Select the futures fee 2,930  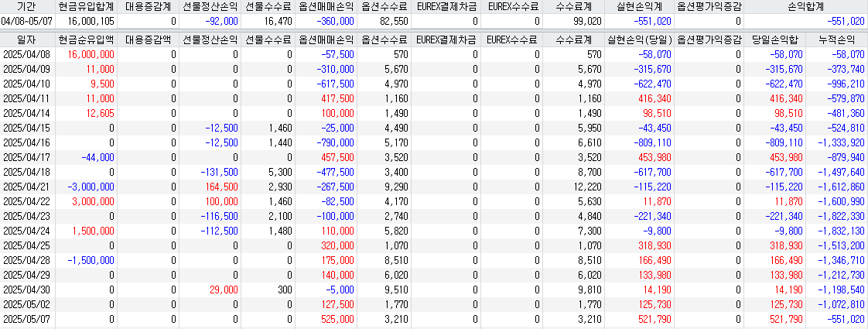tap(282, 187)
